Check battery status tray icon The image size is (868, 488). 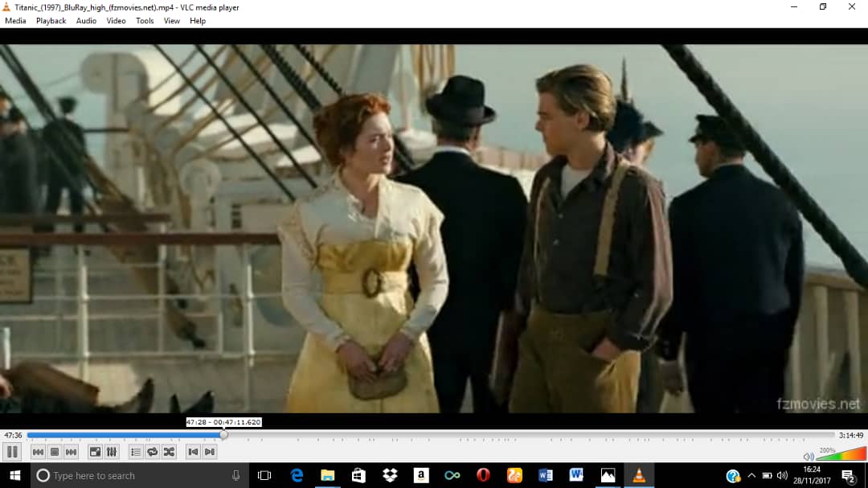click(767, 475)
